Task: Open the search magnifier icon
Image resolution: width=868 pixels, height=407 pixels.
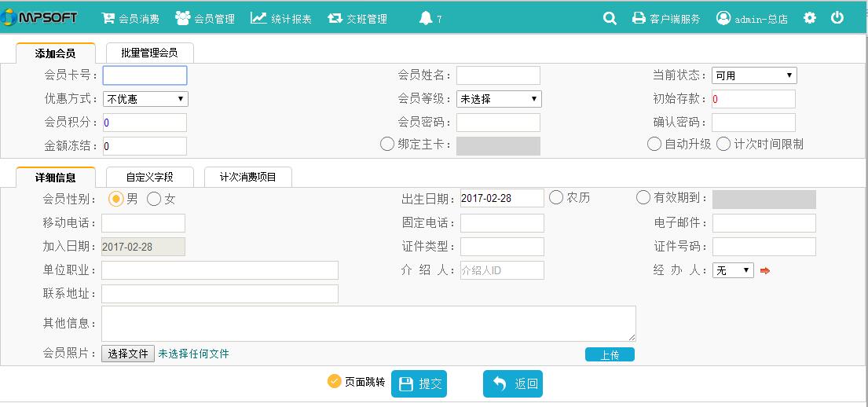Action: coord(610,18)
